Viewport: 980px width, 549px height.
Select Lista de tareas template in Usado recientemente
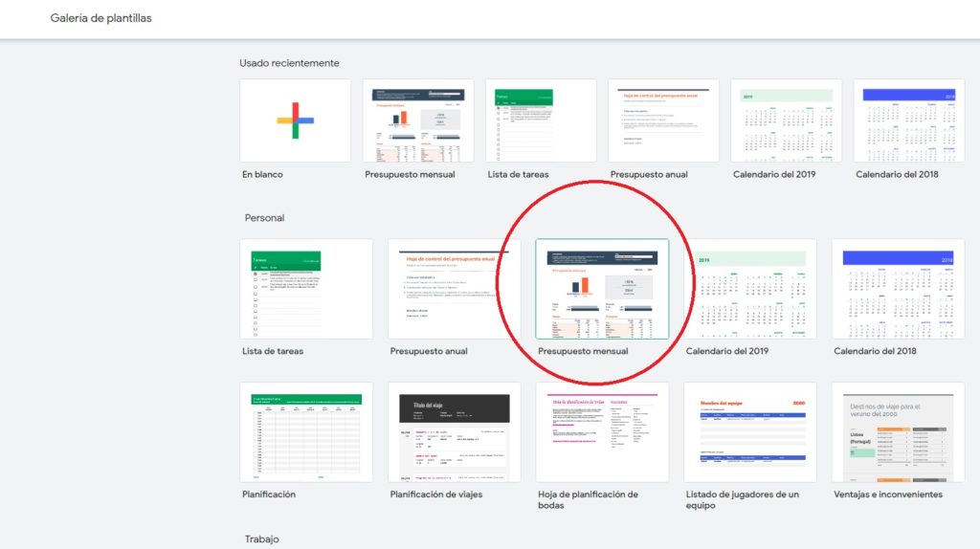(x=541, y=121)
